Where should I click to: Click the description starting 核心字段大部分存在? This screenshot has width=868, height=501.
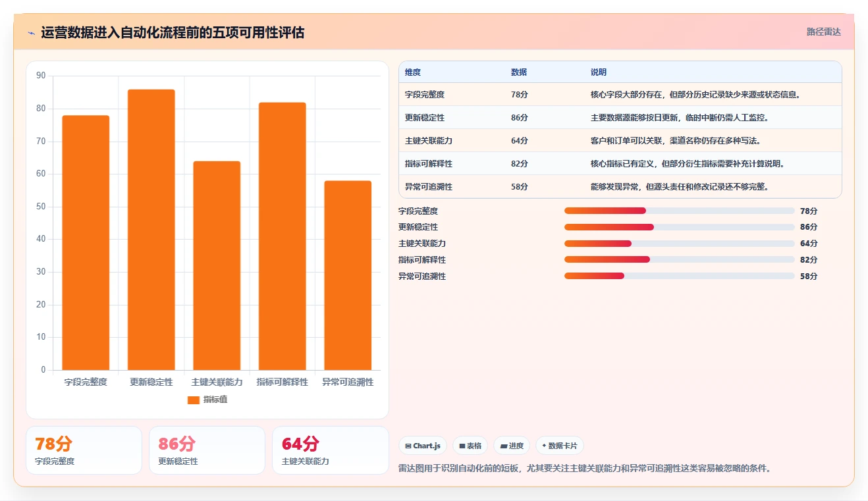coord(697,95)
